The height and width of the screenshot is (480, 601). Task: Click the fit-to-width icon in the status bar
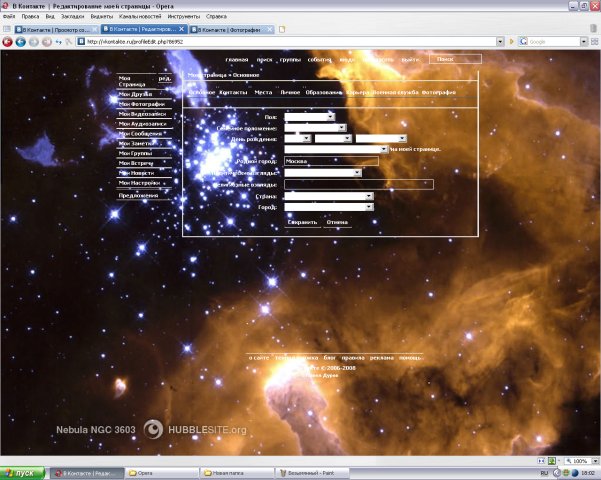[x=541, y=461]
